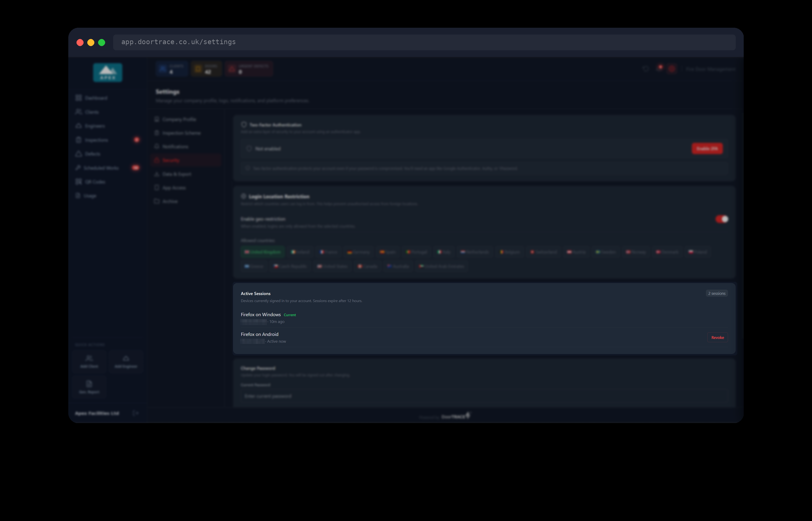
Task: Toggle the Enable geo-restriction switch
Action: point(721,219)
